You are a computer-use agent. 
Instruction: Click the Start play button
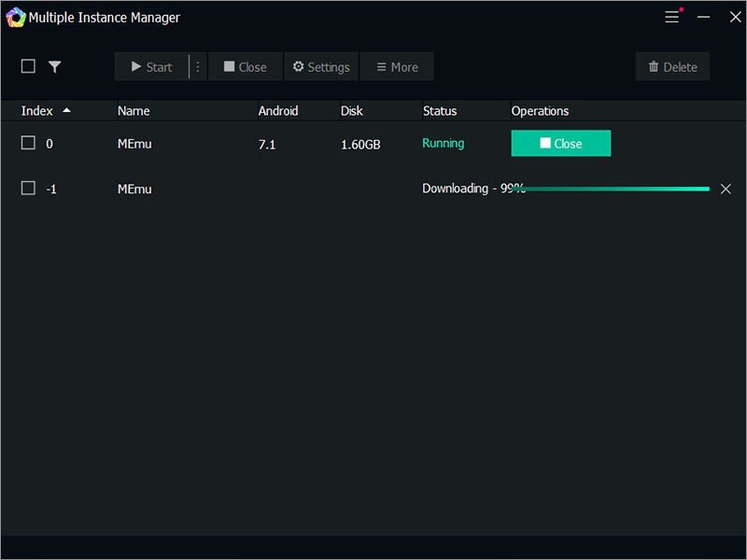point(151,66)
